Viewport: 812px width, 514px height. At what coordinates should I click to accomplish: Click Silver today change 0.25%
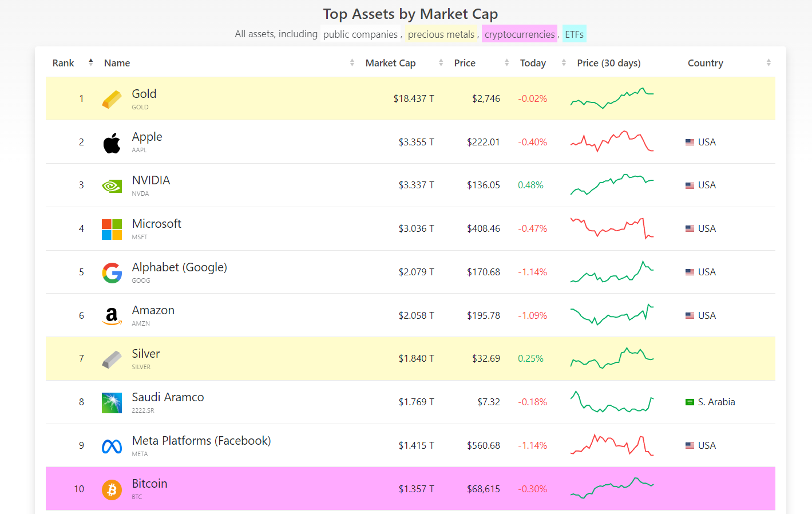click(x=530, y=358)
